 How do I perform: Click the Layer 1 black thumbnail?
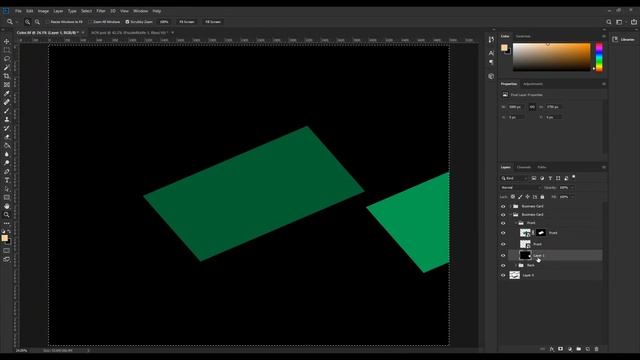[525, 256]
